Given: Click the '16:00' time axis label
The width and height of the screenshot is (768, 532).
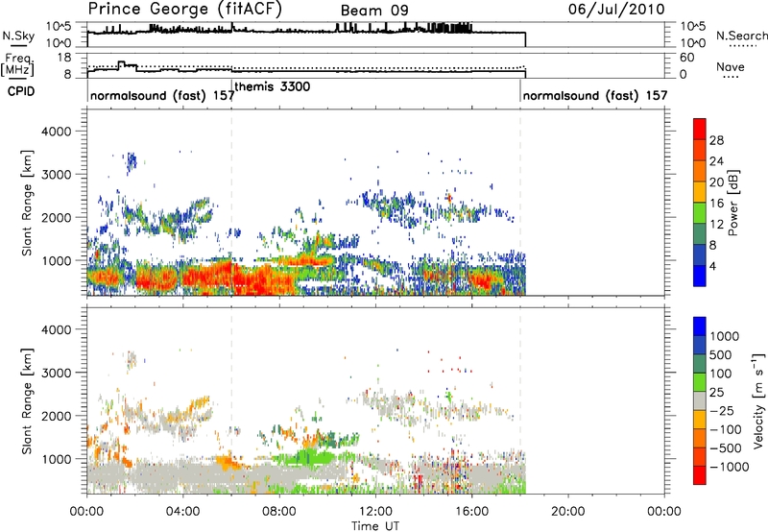Looking at the screenshot, I should click(471, 512).
